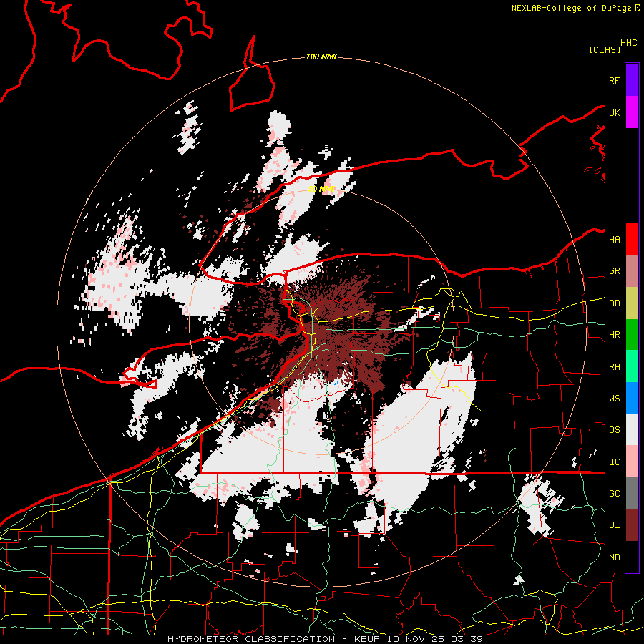Click the IC pink legend swatch
This screenshot has width=644, height=644.
632,462
